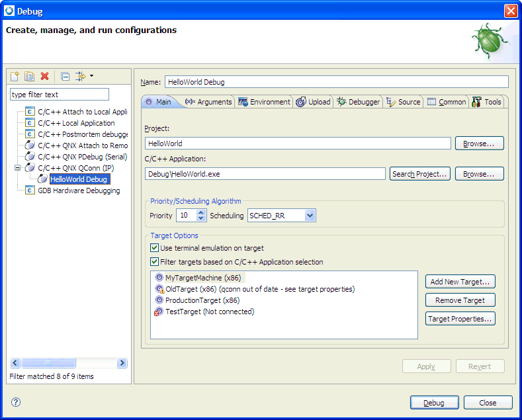The width and height of the screenshot is (522, 420).
Task: Click the New launch configuration icon
Action: coord(15,77)
